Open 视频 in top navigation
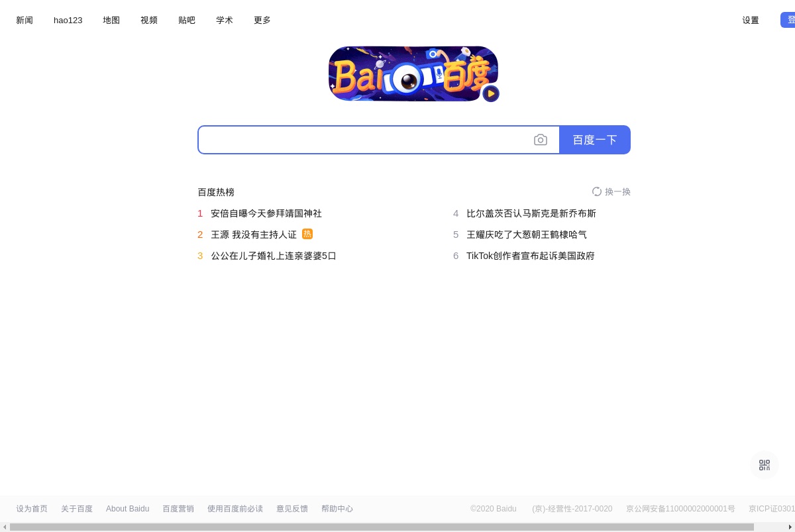Screen dimensions: 795x532 pos(149,20)
